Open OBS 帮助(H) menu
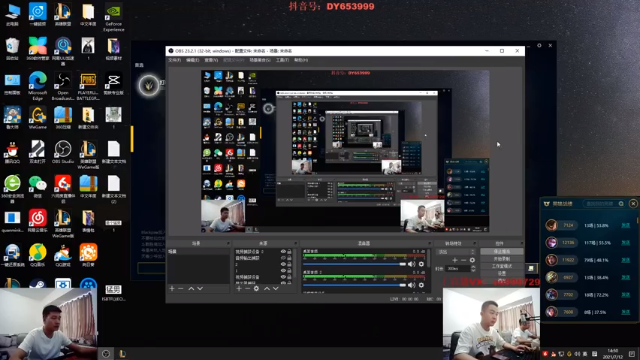This screenshot has height=360, width=640. [301, 60]
